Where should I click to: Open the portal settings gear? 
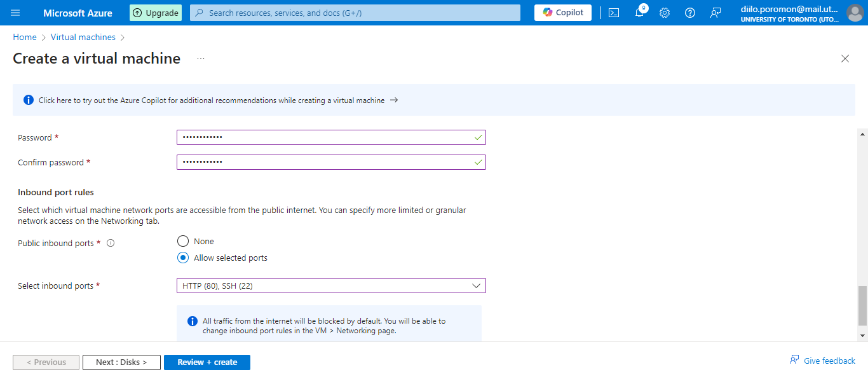(665, 13)
